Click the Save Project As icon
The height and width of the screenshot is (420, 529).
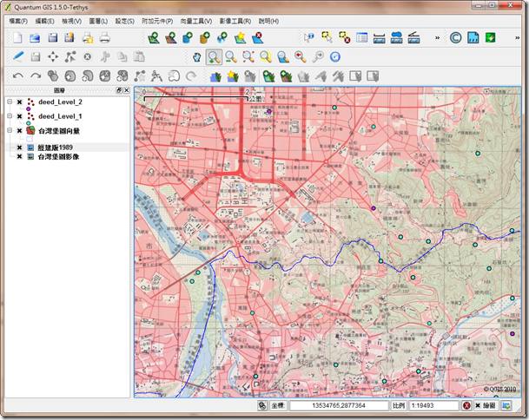[x=69, y=37]
